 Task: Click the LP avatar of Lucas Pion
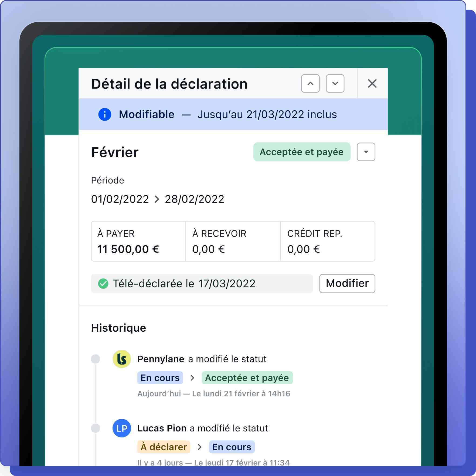(x=122, y=428)
